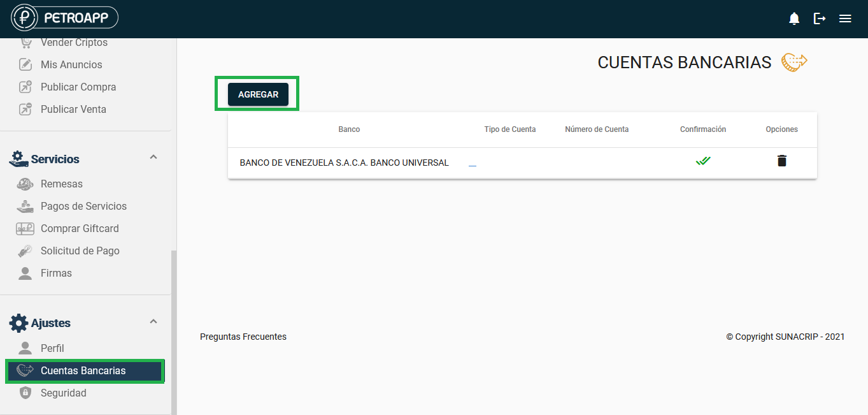Click the Seguridad shield icon
The image size is (868, 415).
[x=25, y=393]
